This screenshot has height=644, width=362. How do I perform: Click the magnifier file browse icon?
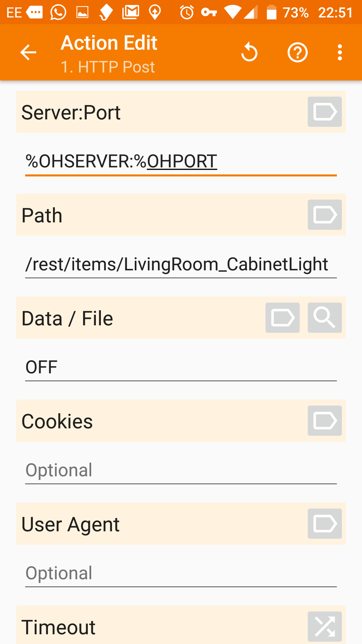click(x=325, y=318)
